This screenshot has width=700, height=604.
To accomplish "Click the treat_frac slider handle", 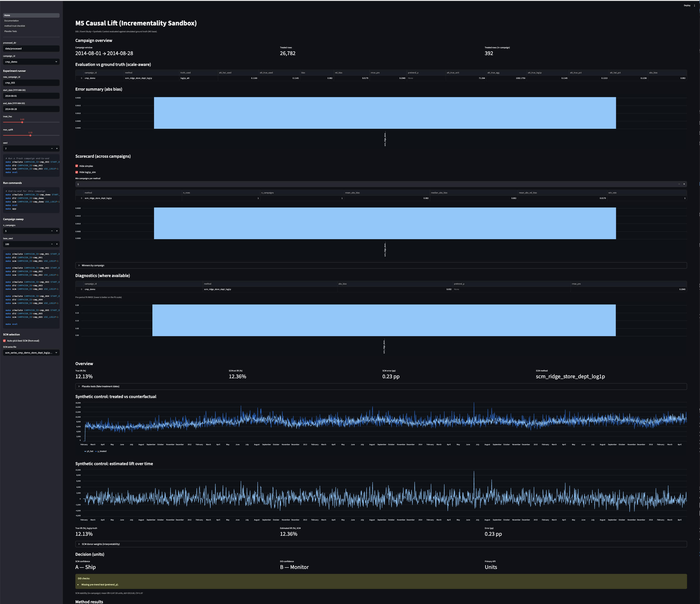I will [x=22, y=122].
